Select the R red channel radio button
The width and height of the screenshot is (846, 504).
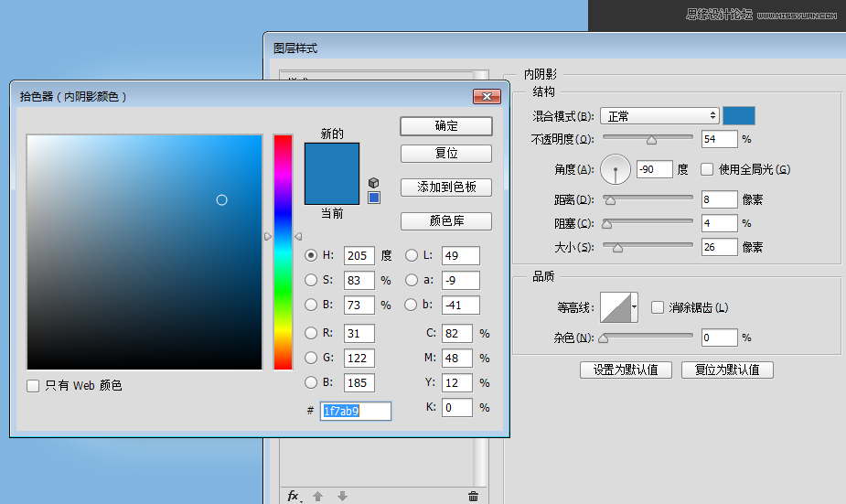pyautogui.click(x=312, y=333)
